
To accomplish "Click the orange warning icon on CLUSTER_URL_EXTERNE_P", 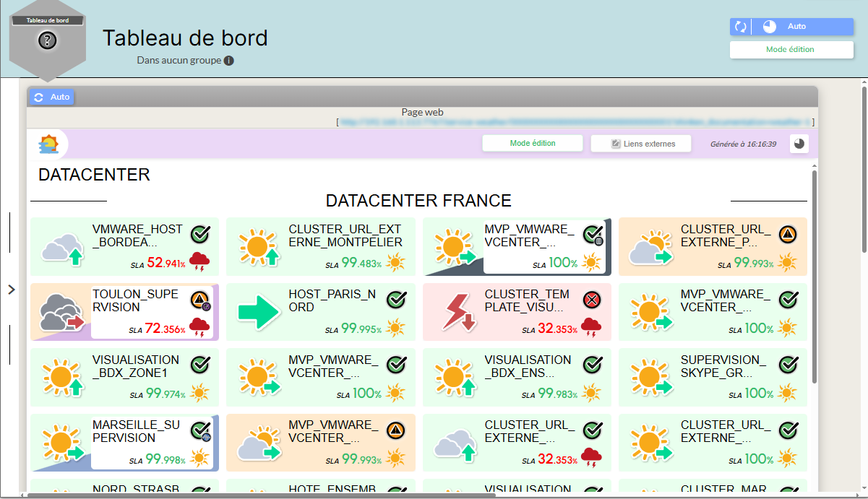I will [788, 234].
